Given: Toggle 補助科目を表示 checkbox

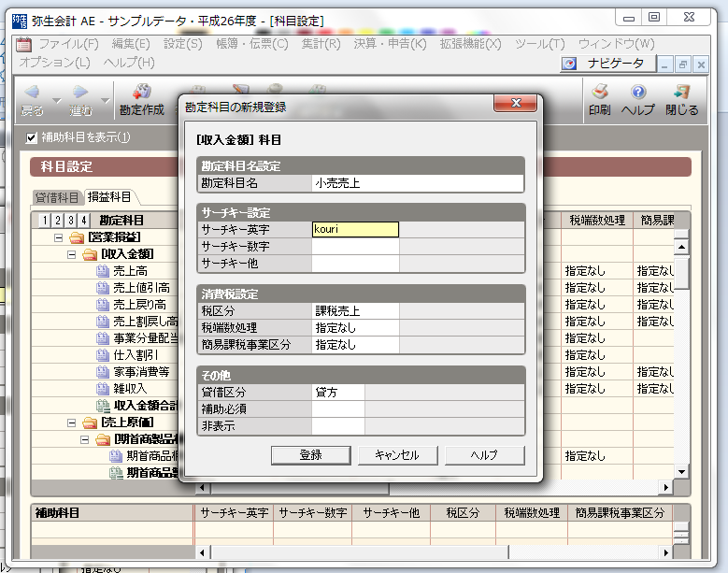Looking at the screenshot, I should click(32, 137).
